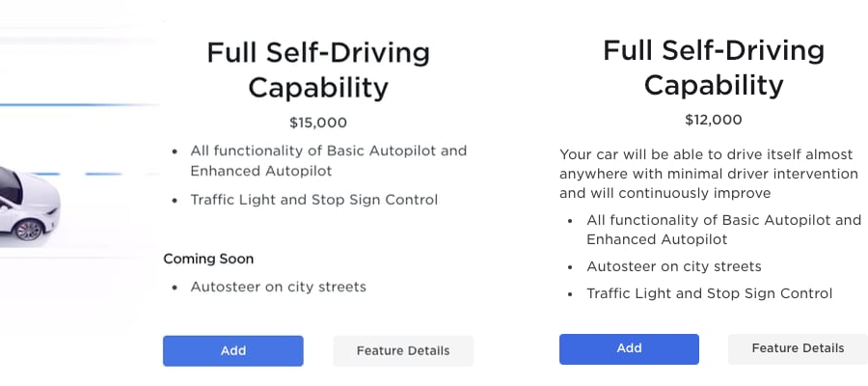Click Autosteer on city streets under Coming Soon
This screenshot has width=868, height=386.
click(279, 287)
